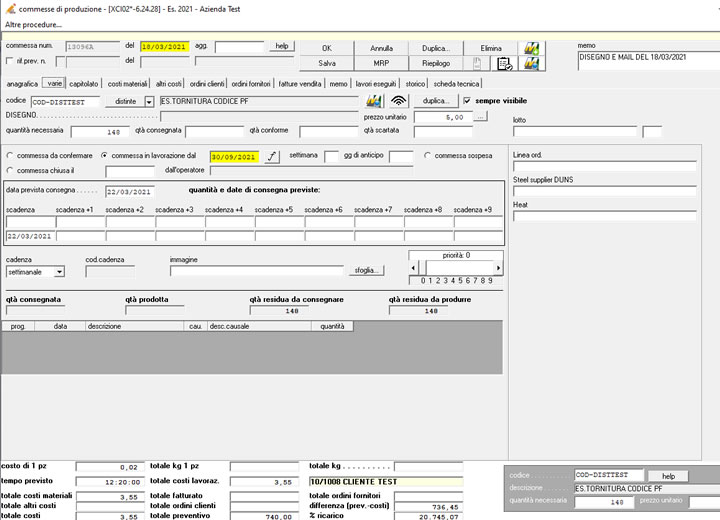
Task: Click the ellipsis button beside prezzo unitario
Action: (x=480, y=116)
